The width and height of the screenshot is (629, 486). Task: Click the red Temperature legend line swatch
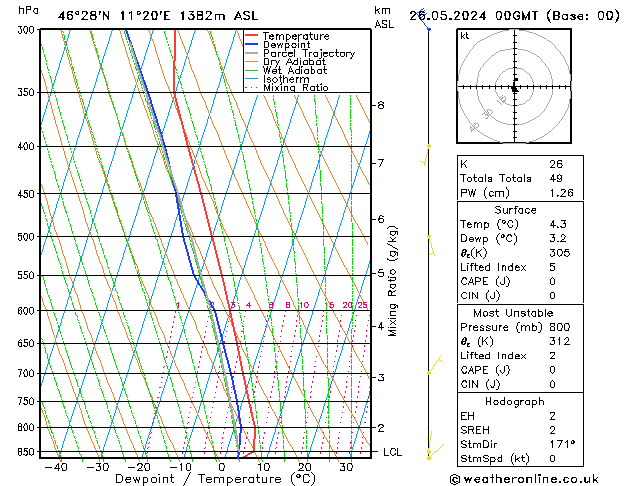point(251,35)
